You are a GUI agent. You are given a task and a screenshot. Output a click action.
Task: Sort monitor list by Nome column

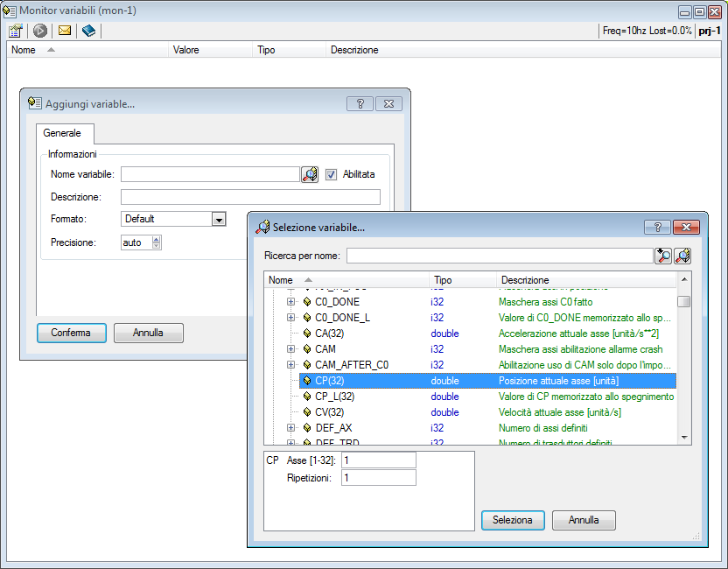tap(87, 50)
